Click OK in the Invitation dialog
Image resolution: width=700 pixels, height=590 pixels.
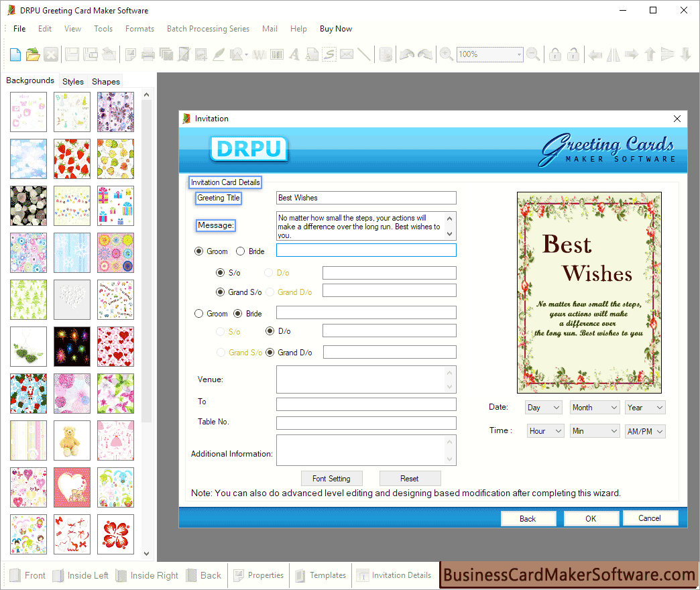tap(591, 518)
